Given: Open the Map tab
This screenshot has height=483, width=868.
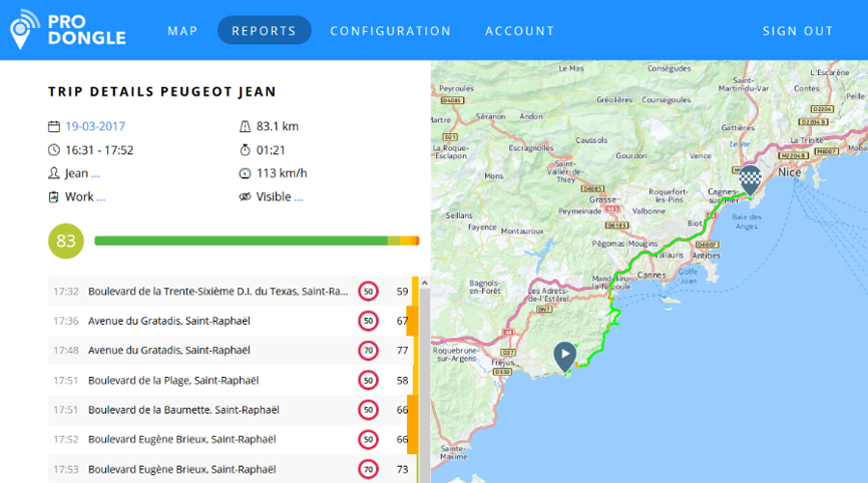Looking at the screenshot, I should tap(182, 31).
